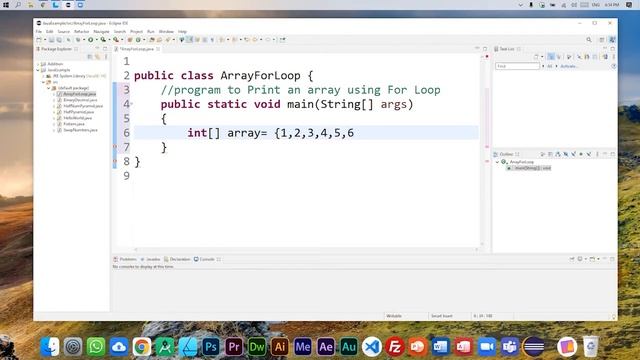Expand the JRE System Library node
Screen dimensions: 640x360
tap(44, 76)
